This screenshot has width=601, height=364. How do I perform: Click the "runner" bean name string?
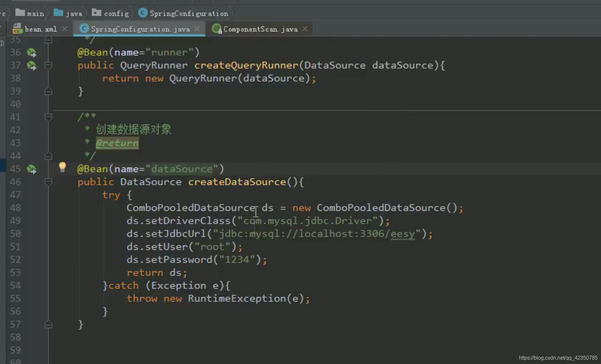pyautogui.click(x=169, y=52)
